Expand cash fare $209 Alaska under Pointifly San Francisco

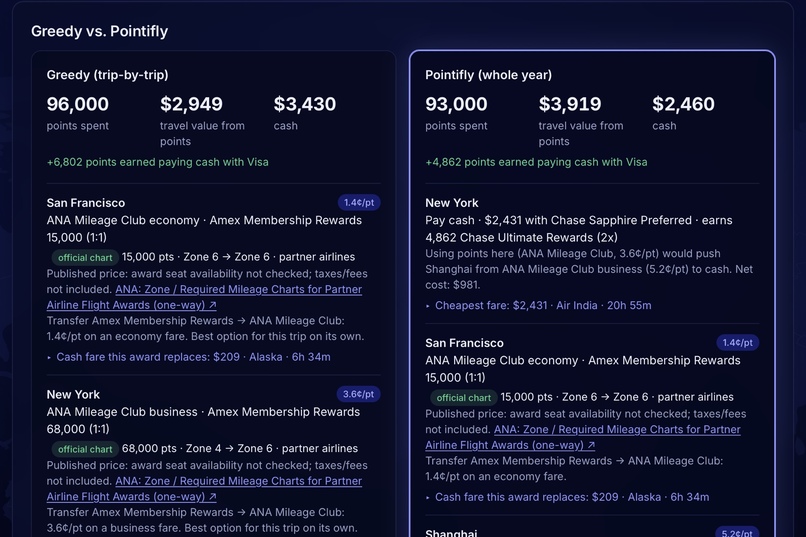(567, 497)
